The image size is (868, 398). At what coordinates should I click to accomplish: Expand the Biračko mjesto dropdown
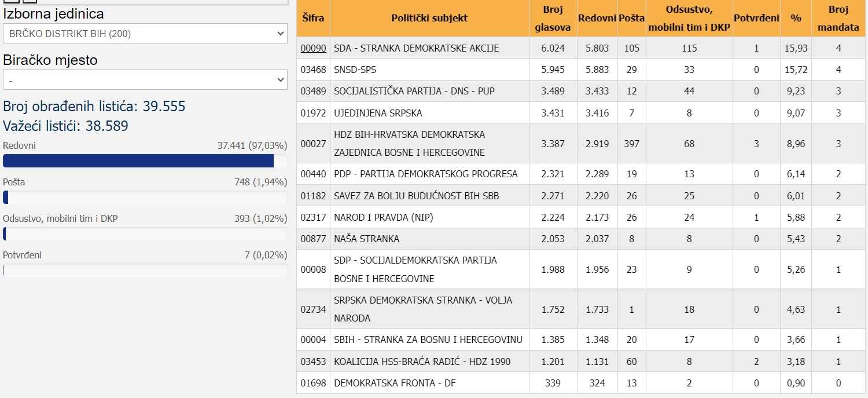[x=145, y=80]
